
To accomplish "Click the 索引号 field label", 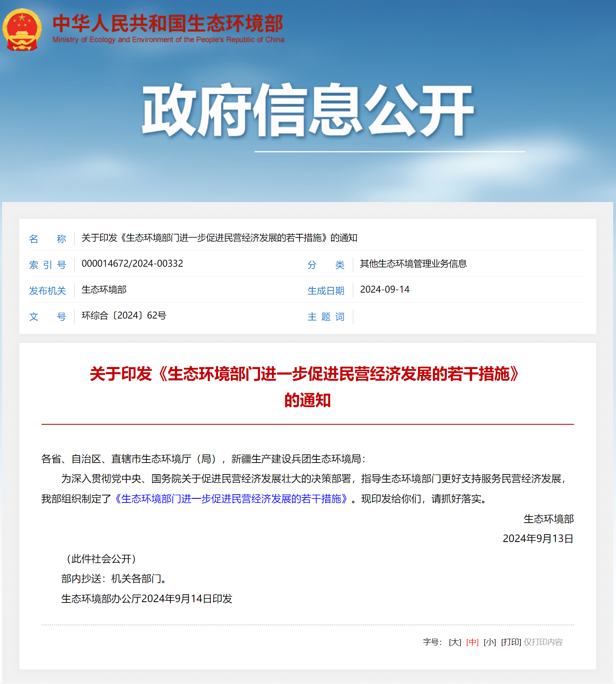I will (x=47, y=265).
